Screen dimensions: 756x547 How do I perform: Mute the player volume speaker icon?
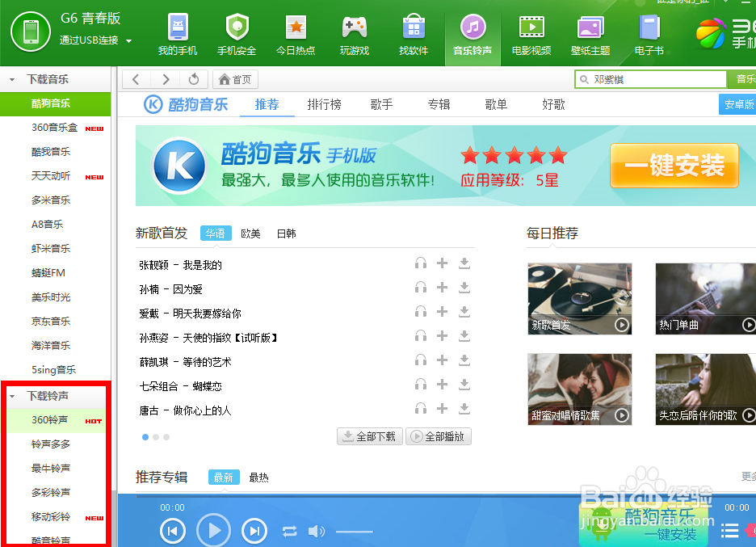317,531
